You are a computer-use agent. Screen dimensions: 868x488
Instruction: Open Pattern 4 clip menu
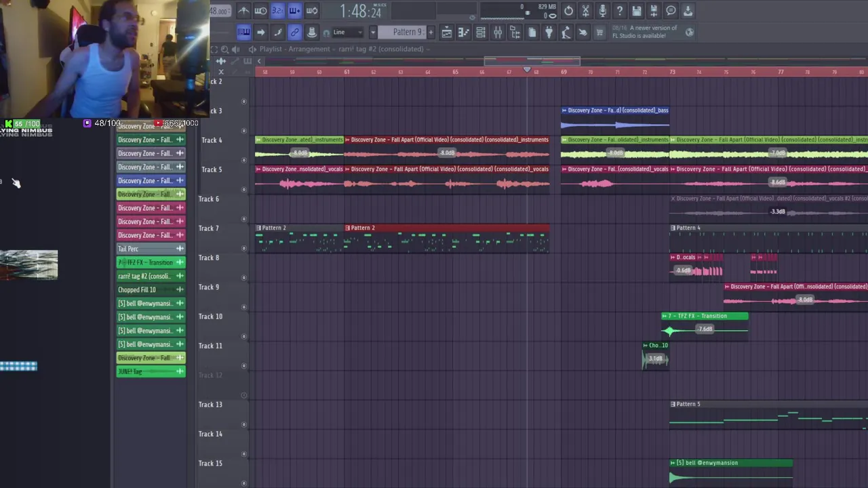(x=673, y=228)
